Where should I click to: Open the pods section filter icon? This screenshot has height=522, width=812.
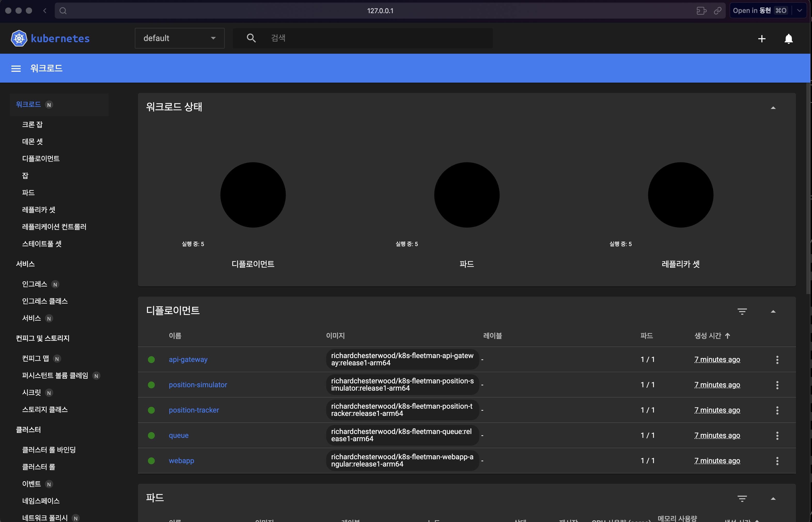pyautogui.click(x=742, y=498)
